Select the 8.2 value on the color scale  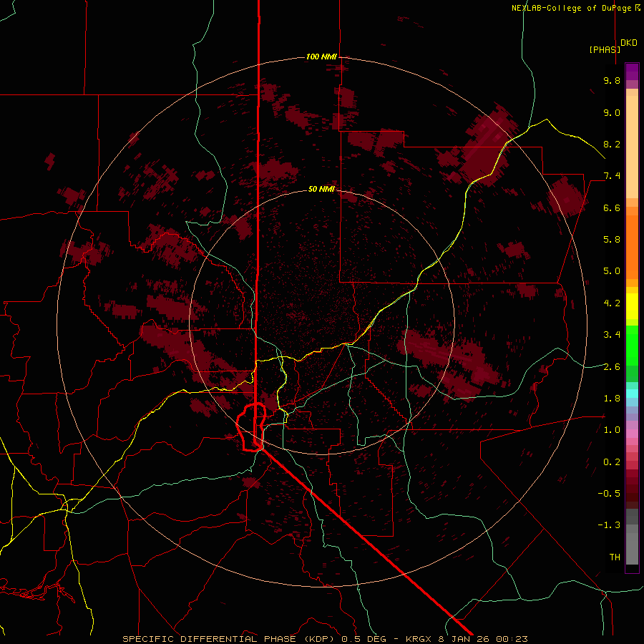pos(612,144)
